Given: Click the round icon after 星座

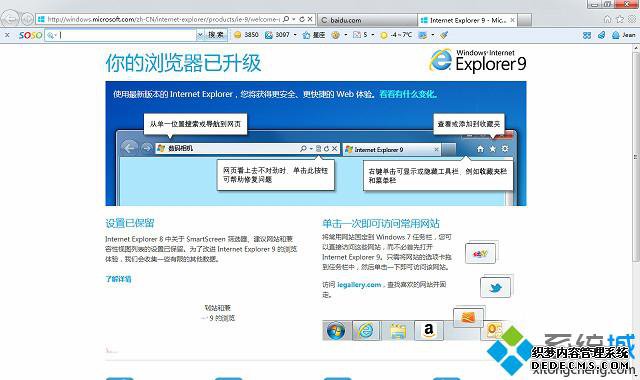Looking at the screenshot, I should coord(335,35).
